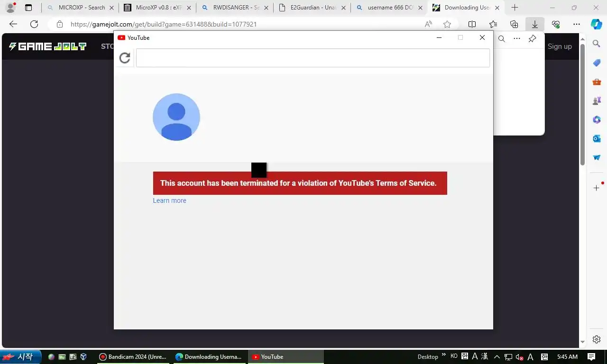This screenshot has width=607, height=364.
Task: Open the Favorites list in Edge
Action: coord(493,24)
